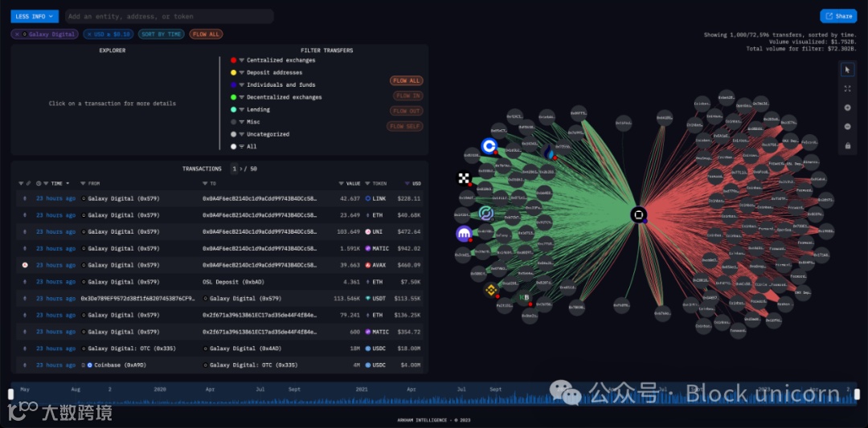Click the transactions page number box
868x428 pixels.
(234, 169)
